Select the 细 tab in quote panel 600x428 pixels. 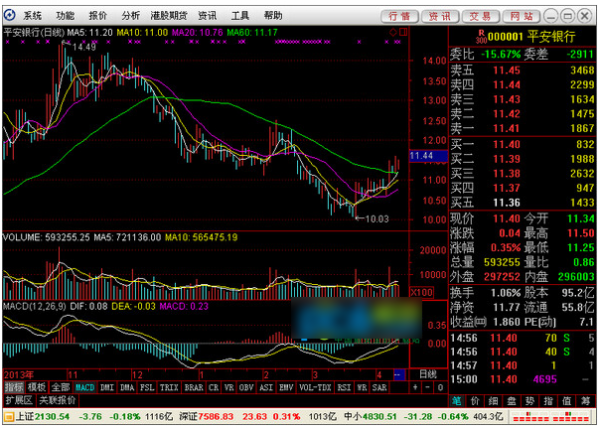coord(493,401)
